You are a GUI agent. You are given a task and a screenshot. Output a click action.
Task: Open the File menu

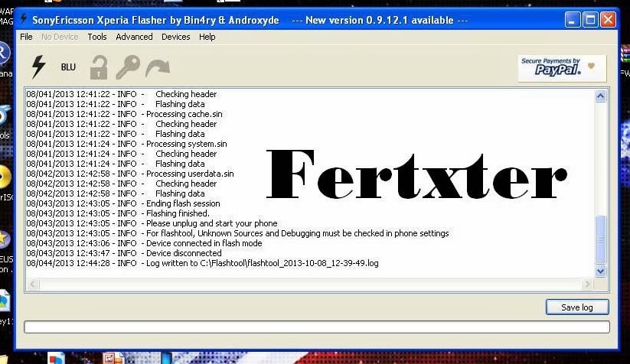26,37
